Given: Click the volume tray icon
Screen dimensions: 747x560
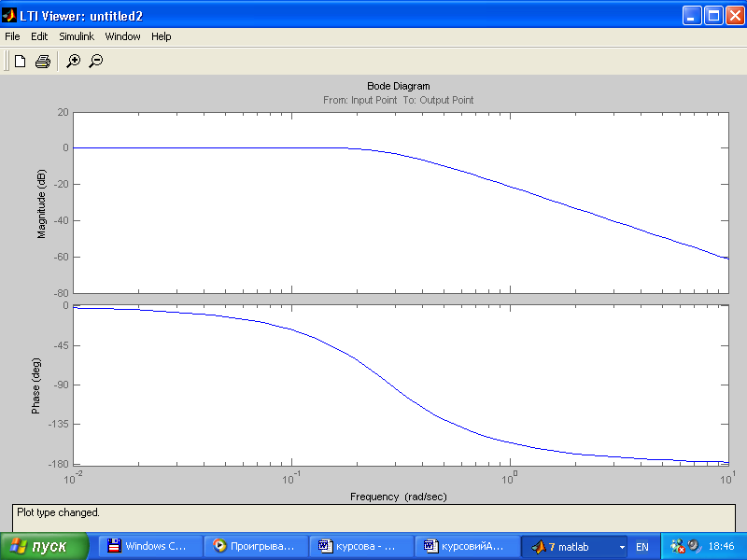Looking at the screenshot, I should pos(694,545).
